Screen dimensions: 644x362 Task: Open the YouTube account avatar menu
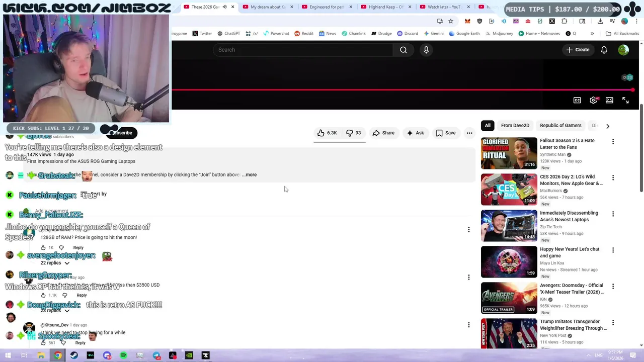click(x=623, y=50)
